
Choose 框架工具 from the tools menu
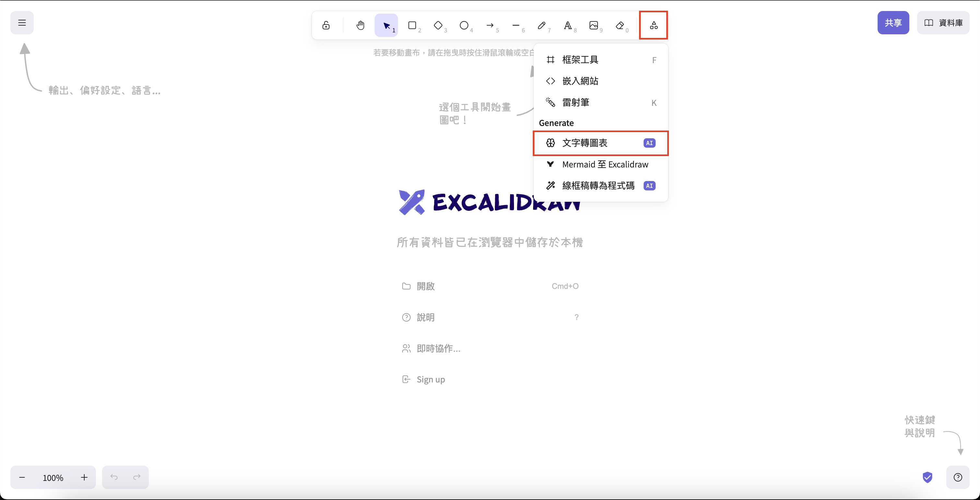point(601,60)
